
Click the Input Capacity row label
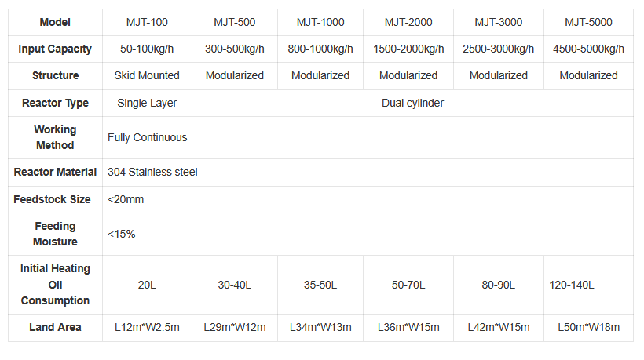55,49
